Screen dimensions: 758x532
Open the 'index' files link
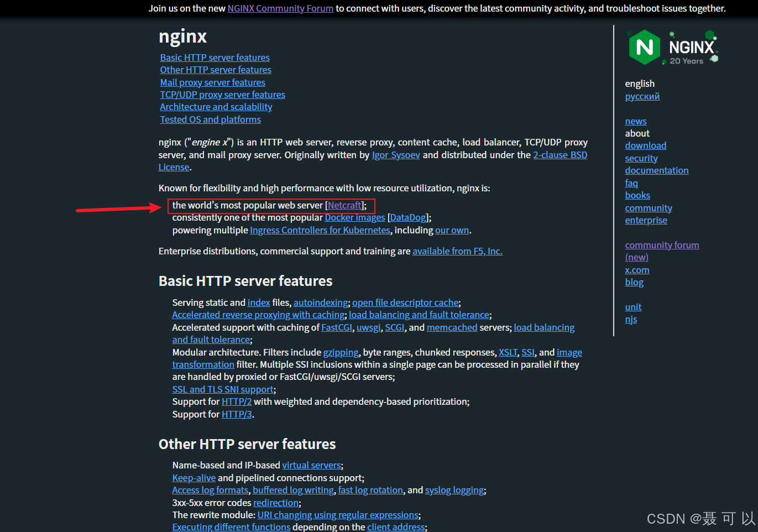pos(259,302)
